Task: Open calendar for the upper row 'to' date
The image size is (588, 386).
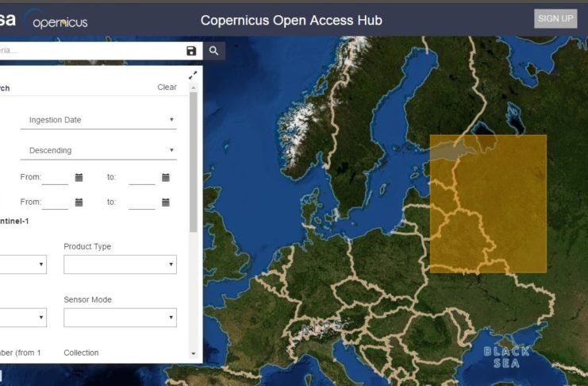Action: (165, 177)
